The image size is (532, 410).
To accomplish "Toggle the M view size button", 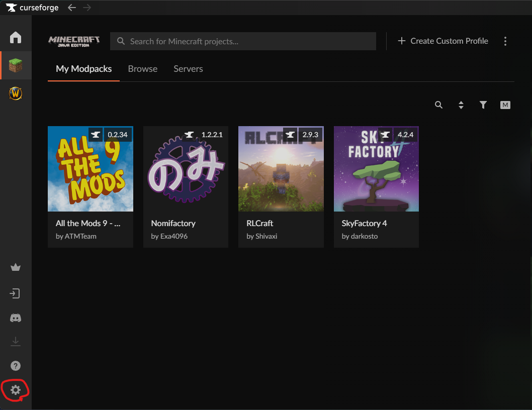I will pyautogui.click(x=505, y=105).
